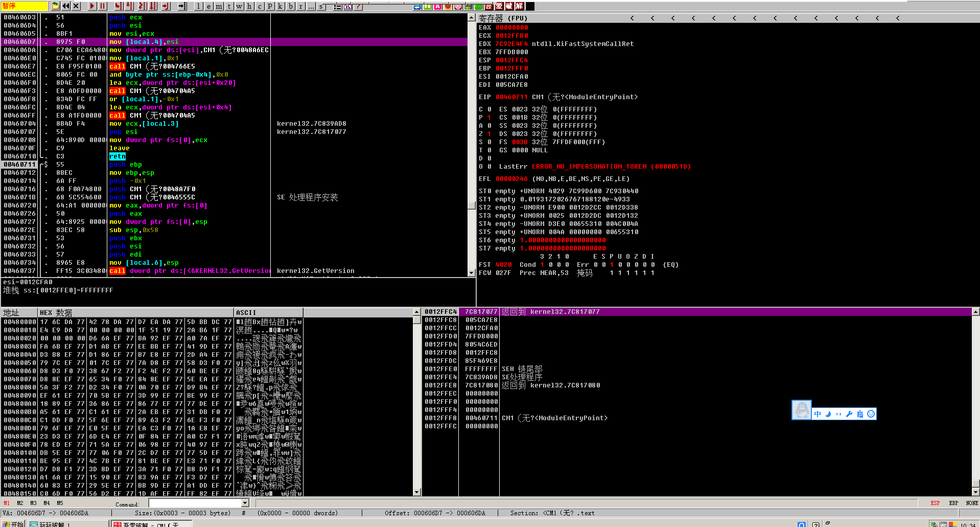980x527 pixels.
Task: Click the Trace Over toolbar icon
Action: click(153, 6)
